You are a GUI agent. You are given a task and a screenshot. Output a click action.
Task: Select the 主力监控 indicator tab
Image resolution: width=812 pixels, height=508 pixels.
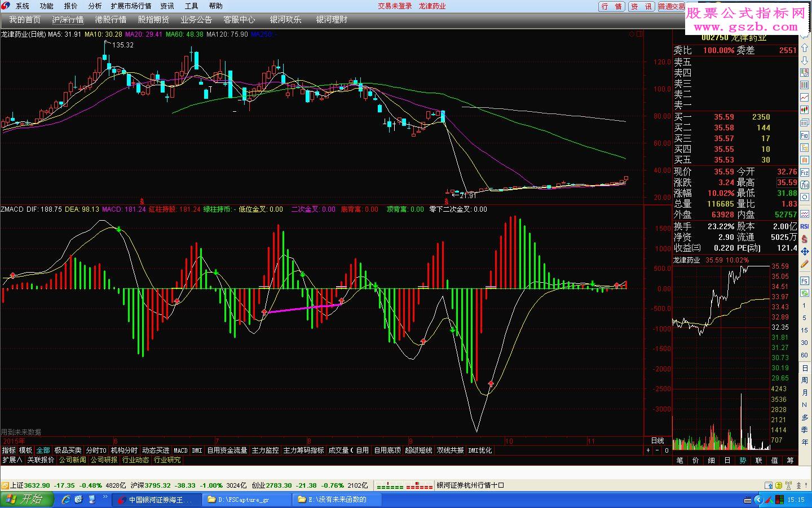coord(266,450)
